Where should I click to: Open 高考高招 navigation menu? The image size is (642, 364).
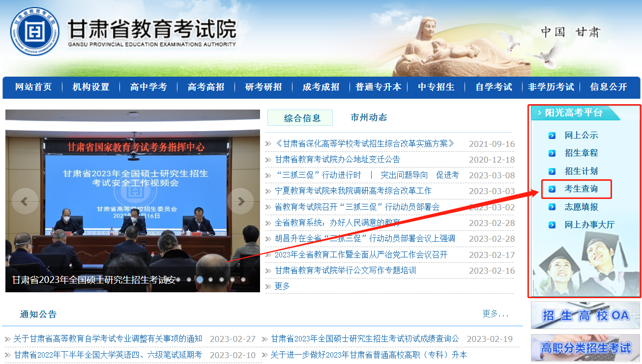click(206, 87)
